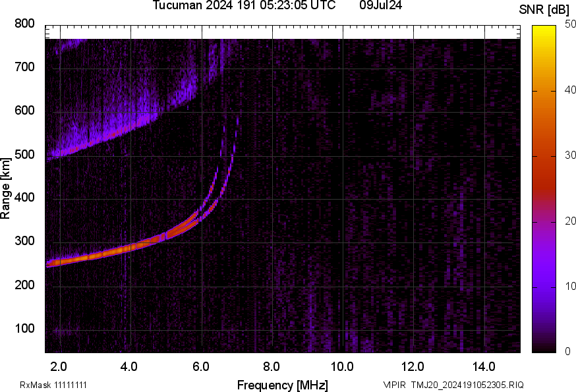Viewport: 576px width, 392px height.
Task: Click the colorbar value '30'
Action: 570,155
